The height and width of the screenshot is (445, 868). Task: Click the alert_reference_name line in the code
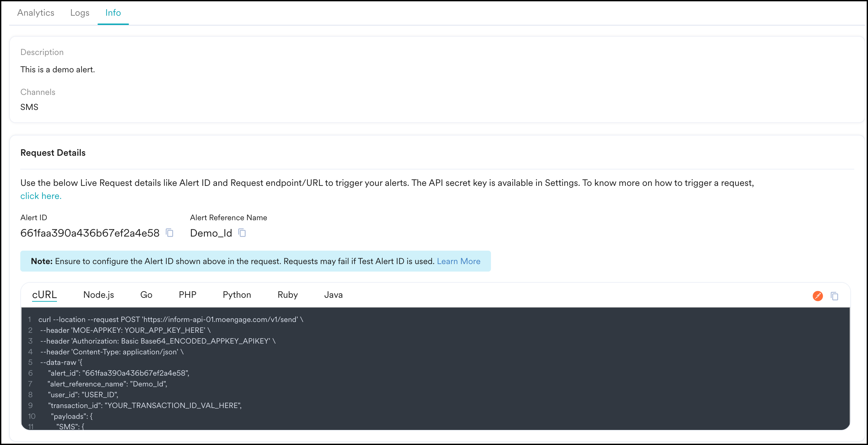click(x=107, y=384)
